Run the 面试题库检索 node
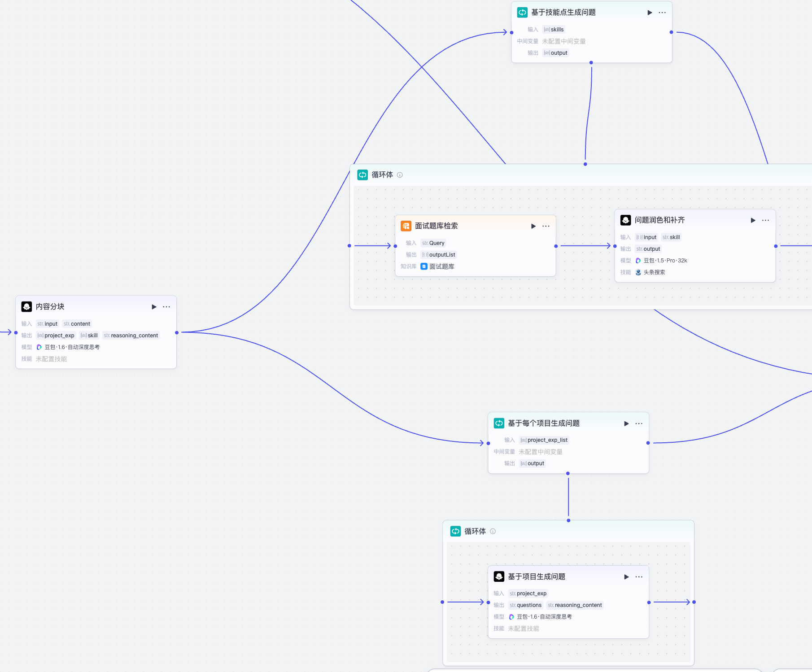This screenshot has height=672, width=812. tap(533, 226)
